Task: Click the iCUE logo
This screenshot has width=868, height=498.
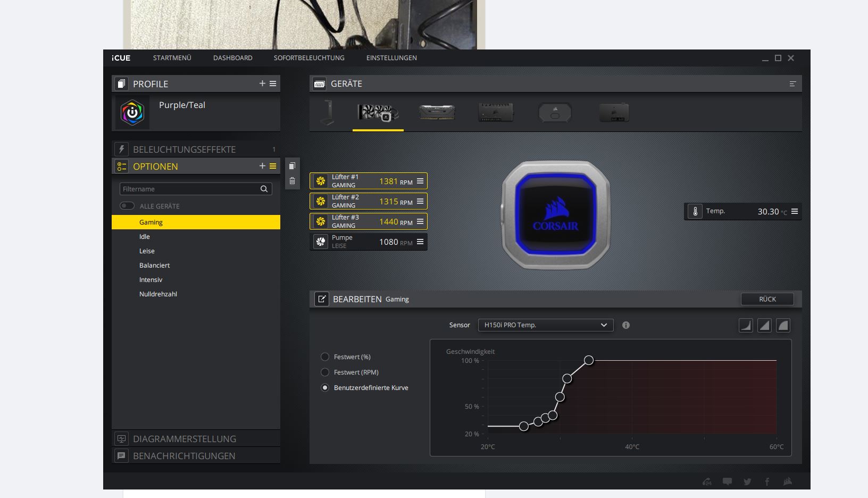Action: click(x=121, y=58)
